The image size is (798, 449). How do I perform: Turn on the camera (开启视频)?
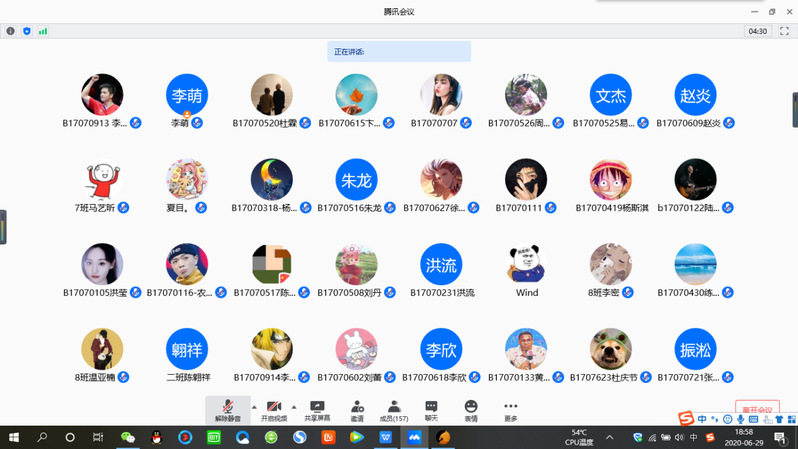(273, 410)
